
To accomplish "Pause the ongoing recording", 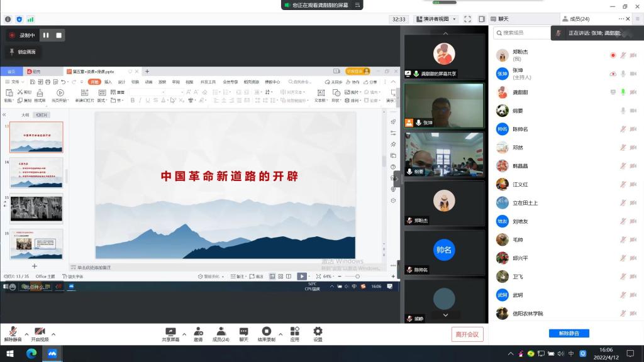I will pyautogui.click(x=46, y=35).
